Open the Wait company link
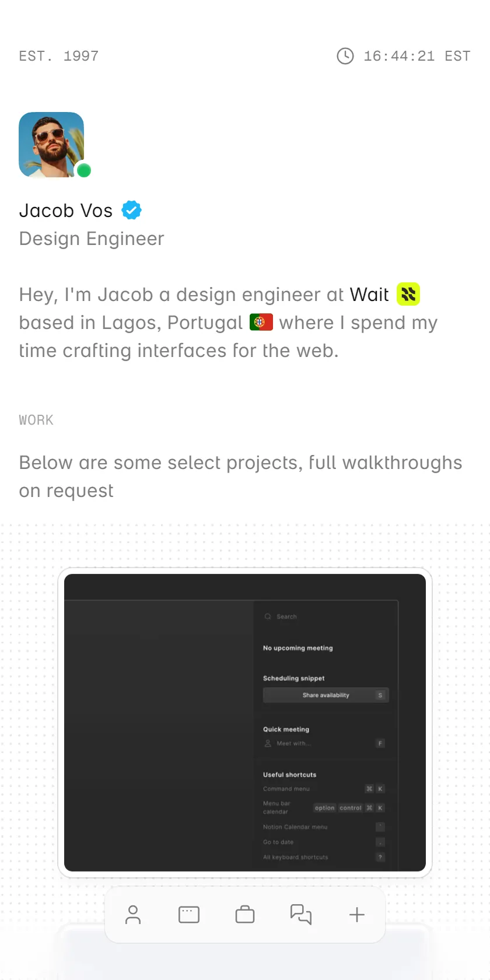Image resolution: width=490 pixels, height=980 pixels. (369, 295)
